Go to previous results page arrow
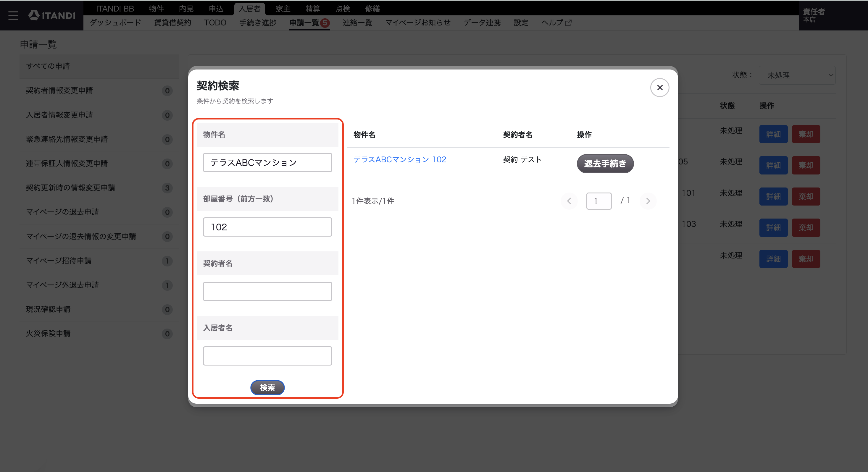This screenshot has width=868, height=472. tap(569, 201)
